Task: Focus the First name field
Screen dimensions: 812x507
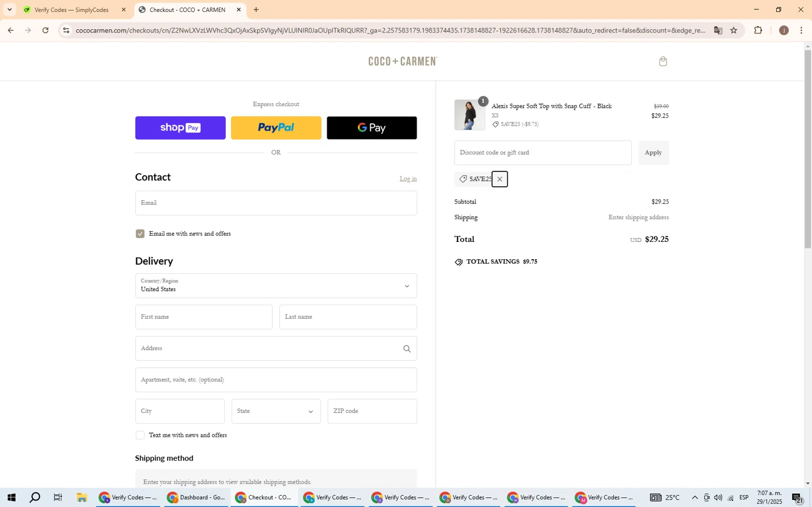Action: (x=204, y=317)
